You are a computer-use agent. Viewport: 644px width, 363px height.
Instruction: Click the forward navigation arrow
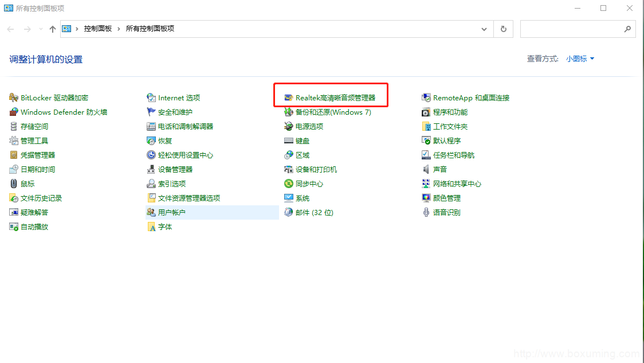[x=27, y=29]
